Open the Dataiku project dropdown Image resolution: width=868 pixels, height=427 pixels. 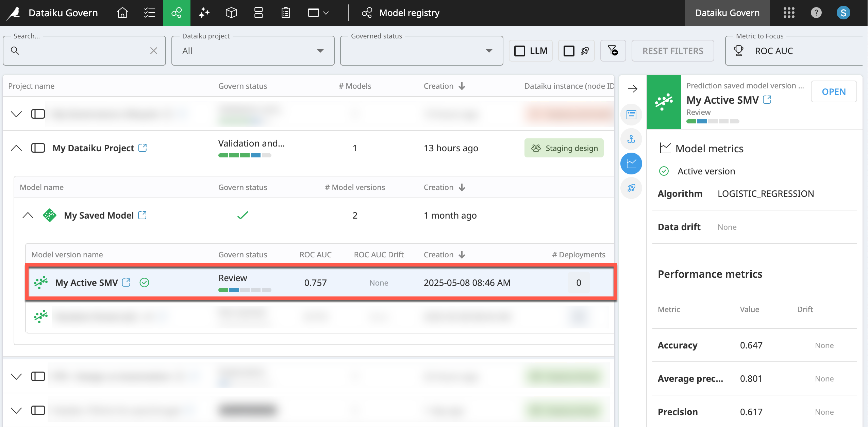[253, 51]
